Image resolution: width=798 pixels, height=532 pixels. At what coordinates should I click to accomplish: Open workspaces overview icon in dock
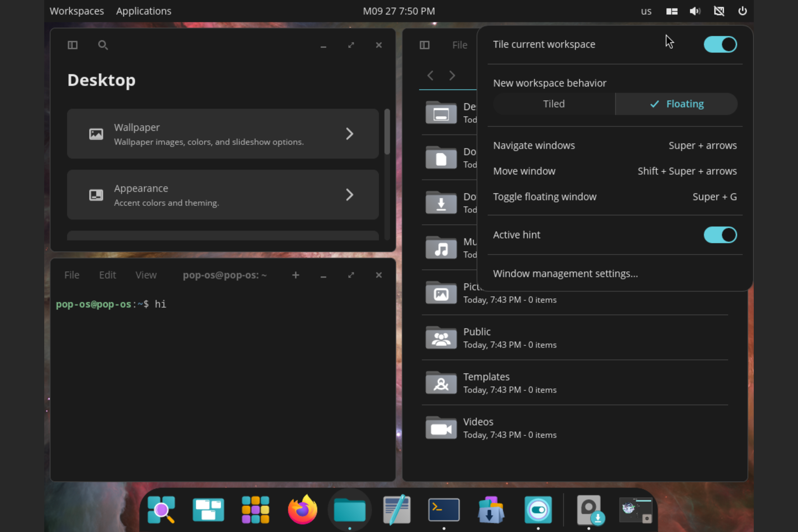(x=208, y=509)
